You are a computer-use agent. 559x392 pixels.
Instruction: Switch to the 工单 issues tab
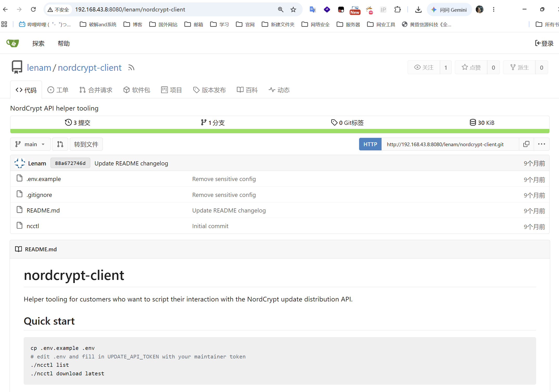click(x=58, y=90)
